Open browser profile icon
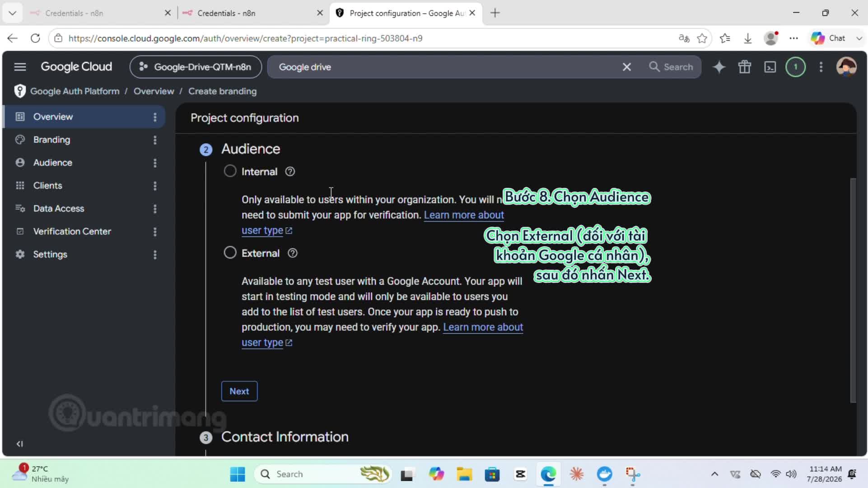The image size is (868, 488). [771, 38]
